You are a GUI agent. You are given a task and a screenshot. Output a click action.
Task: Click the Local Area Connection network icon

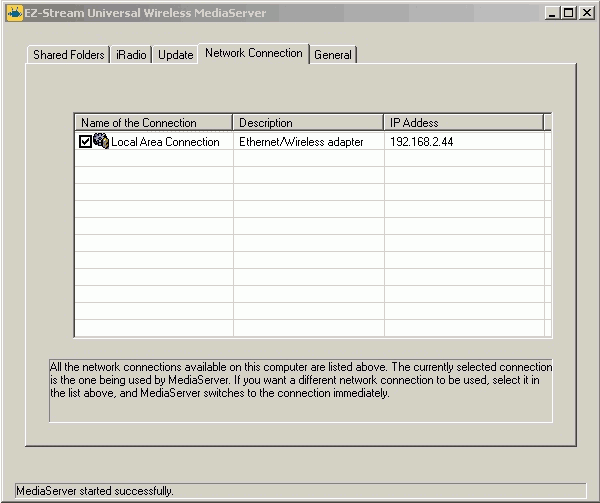(101, 141)
